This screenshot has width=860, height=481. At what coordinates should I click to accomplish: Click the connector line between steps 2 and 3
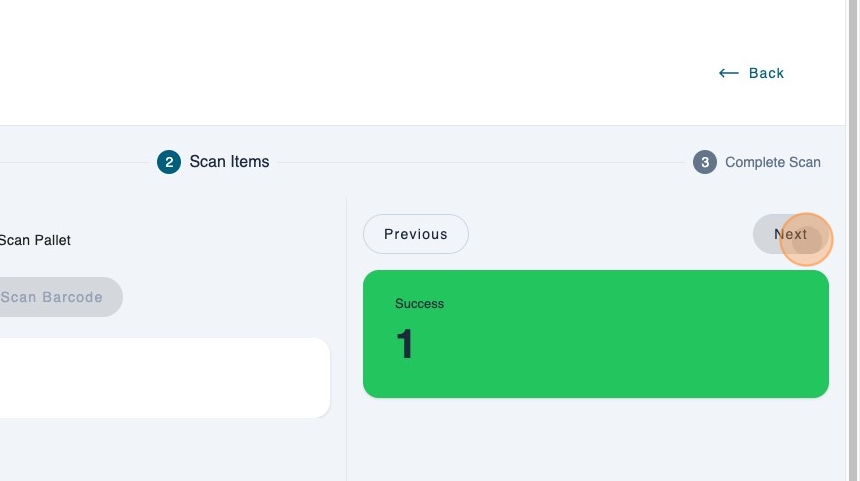[x=480, y=162]
